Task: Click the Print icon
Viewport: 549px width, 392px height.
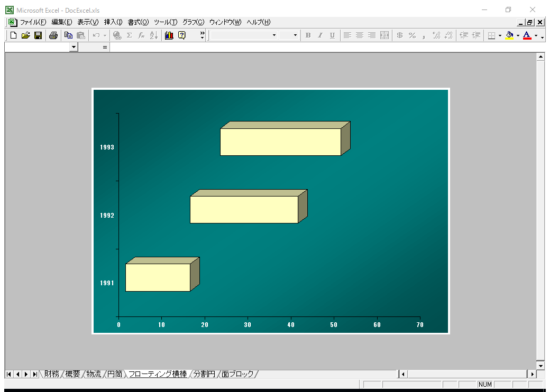Action: (53, 35)
